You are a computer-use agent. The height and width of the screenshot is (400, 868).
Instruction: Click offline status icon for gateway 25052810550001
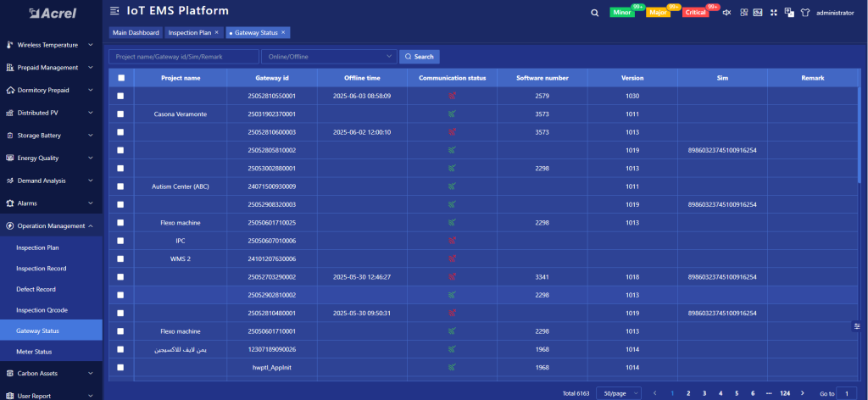[x=453, y=96]
